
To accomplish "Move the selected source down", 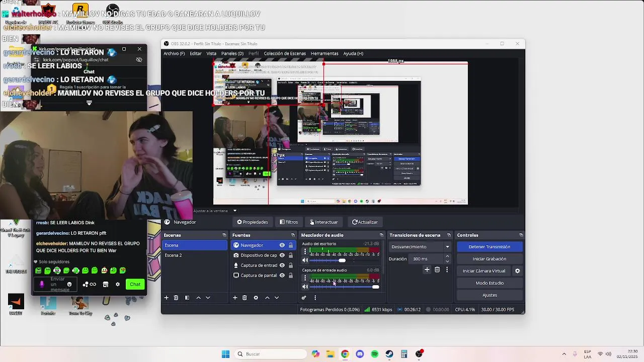I will coord(277,298).
